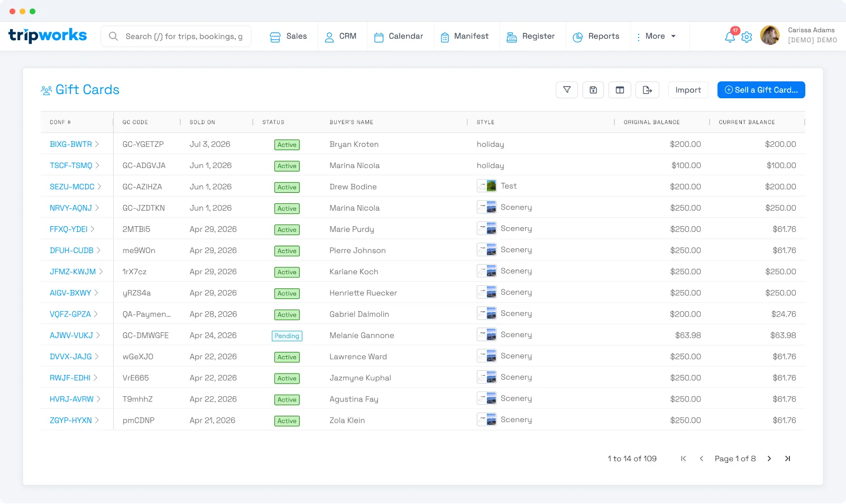The width and height of the screenshot is (846, 504).
Task: Click buyer name Melanie Gannone
Action: [x=362, y=335]
